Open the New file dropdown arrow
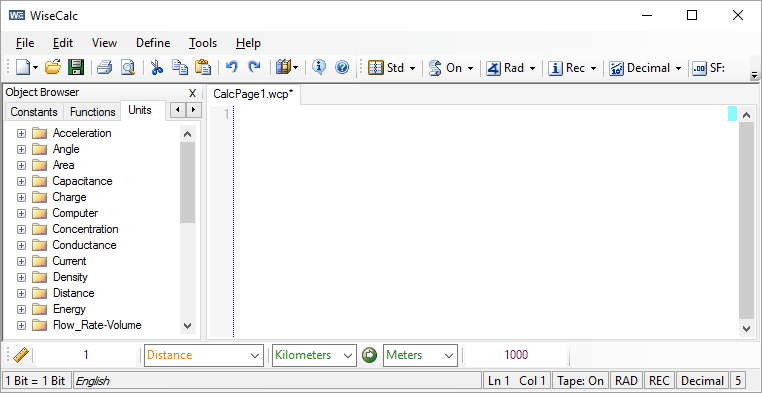Screen dimensions: 762x393 (x=35, y=68)
